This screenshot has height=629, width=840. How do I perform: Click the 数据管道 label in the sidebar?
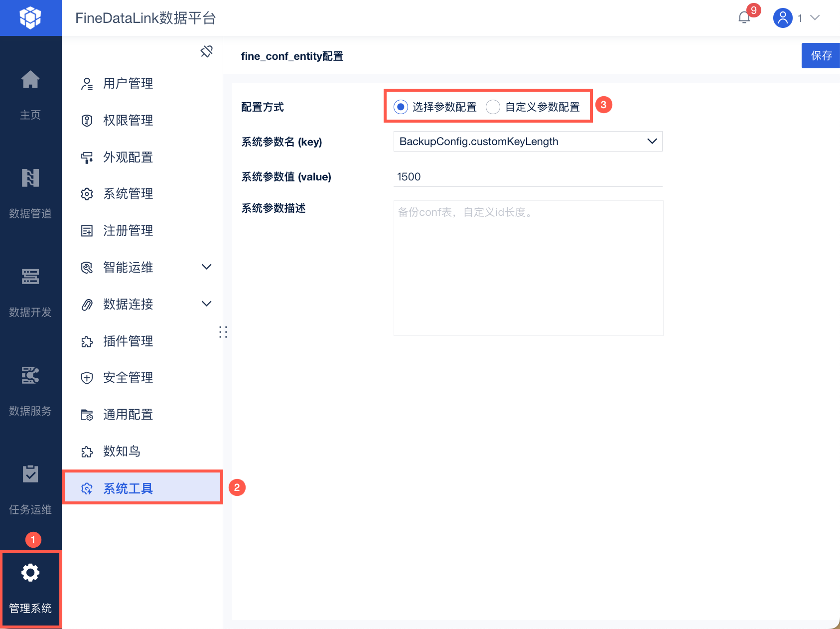point(30,214)
